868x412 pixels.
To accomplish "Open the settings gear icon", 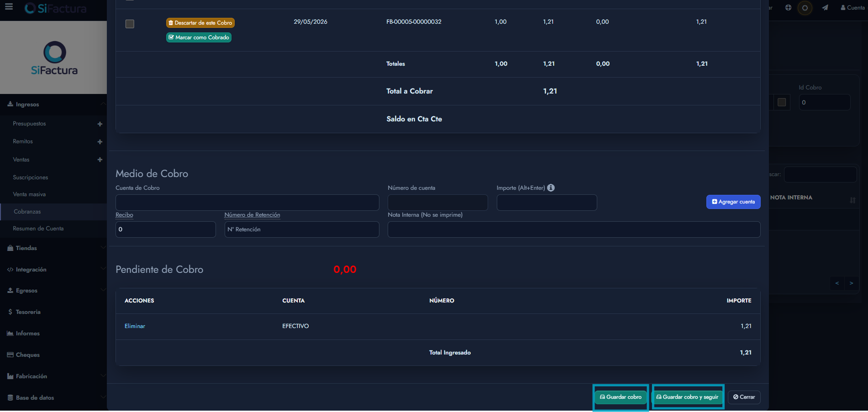I will tap(805, 8).
